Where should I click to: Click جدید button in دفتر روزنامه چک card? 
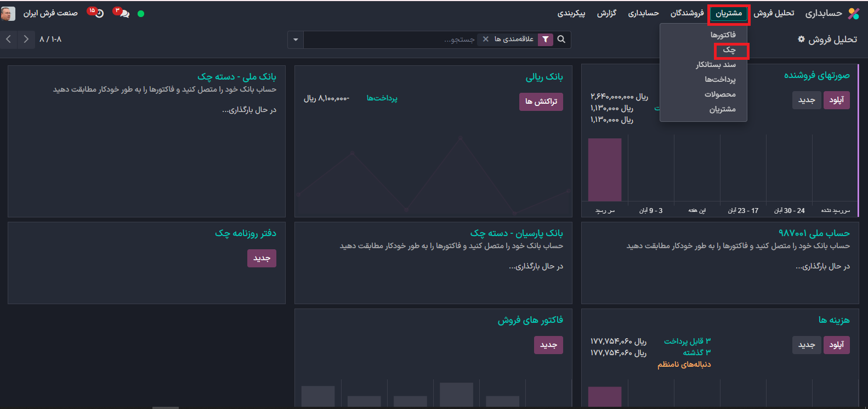tap(262, 258)
